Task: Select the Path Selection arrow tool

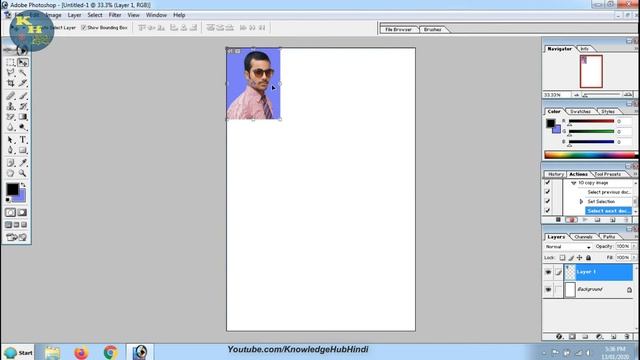Action: click(x=11, y=140)
